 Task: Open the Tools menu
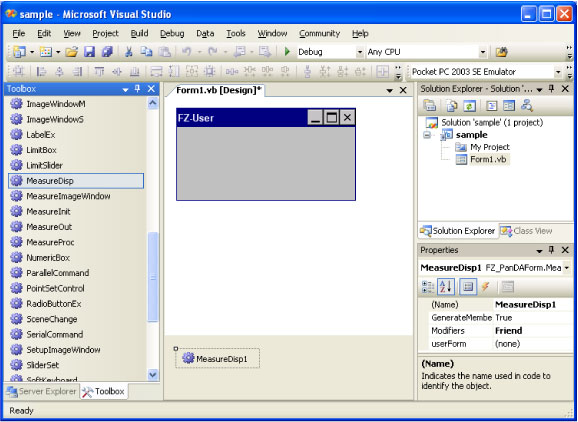236,34
